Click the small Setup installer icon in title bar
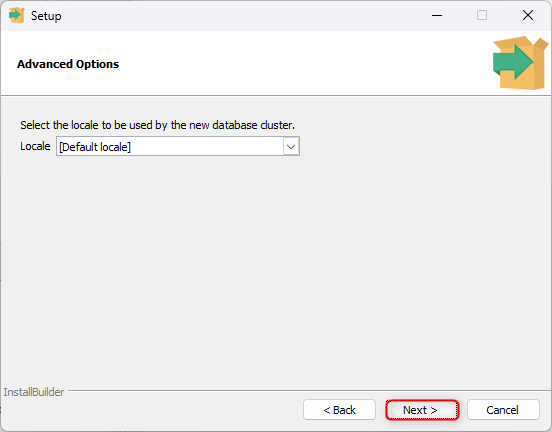The image size is (552, 432). click(17, 15)
